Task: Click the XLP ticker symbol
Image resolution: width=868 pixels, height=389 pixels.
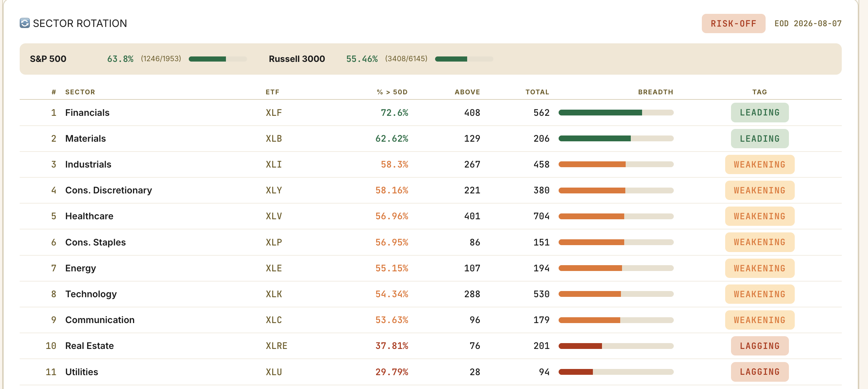Action: click(274, 243)
